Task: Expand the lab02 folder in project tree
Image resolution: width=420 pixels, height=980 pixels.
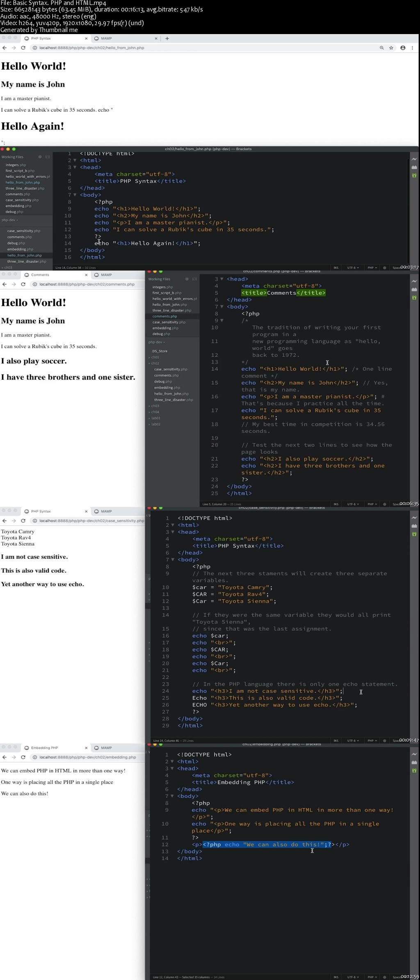Action: (x=155, y=425)
